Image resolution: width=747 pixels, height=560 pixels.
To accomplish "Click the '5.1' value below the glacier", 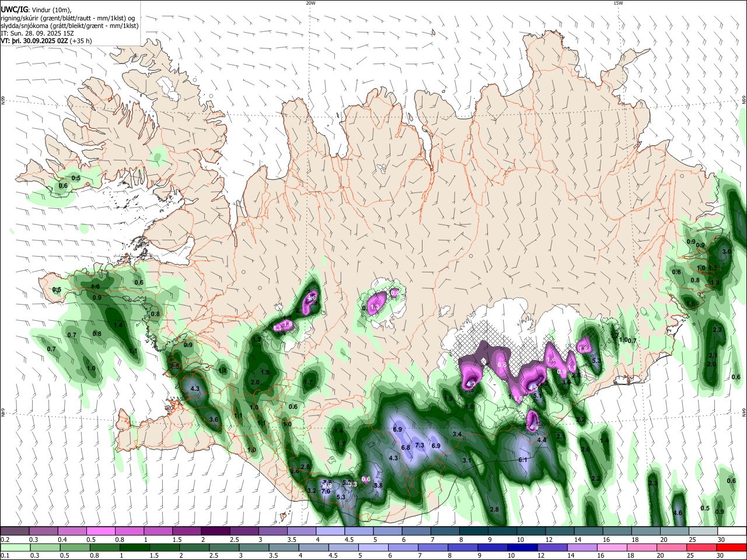I will click(538, 395).
